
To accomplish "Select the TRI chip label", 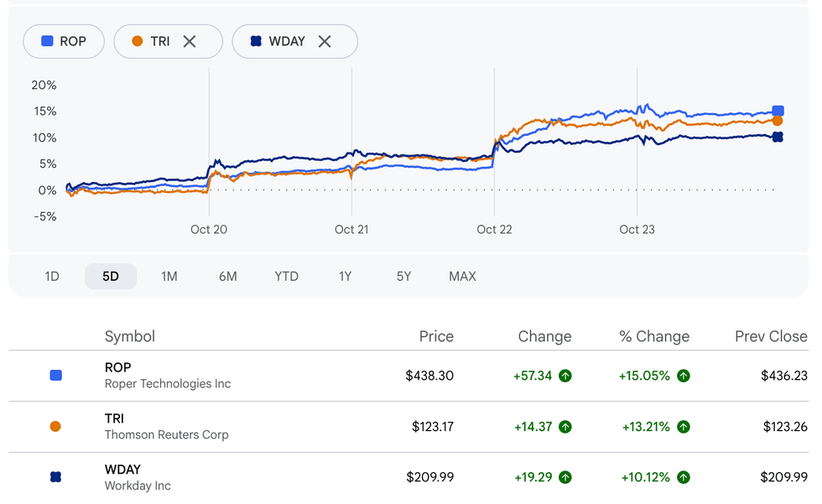I will click(x=160, y=41).
